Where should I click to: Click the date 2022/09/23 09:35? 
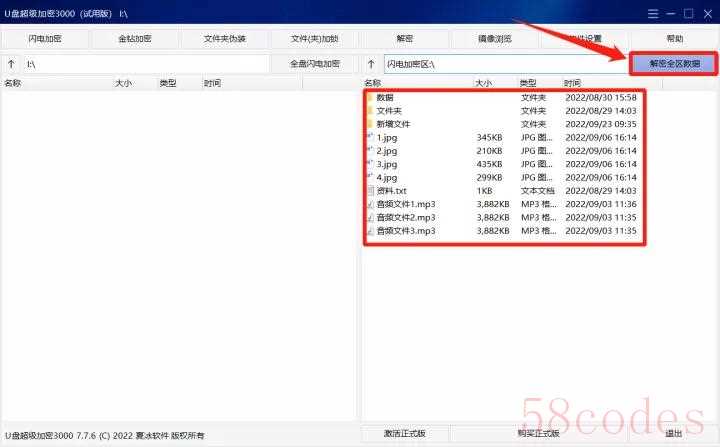(601, 124)
